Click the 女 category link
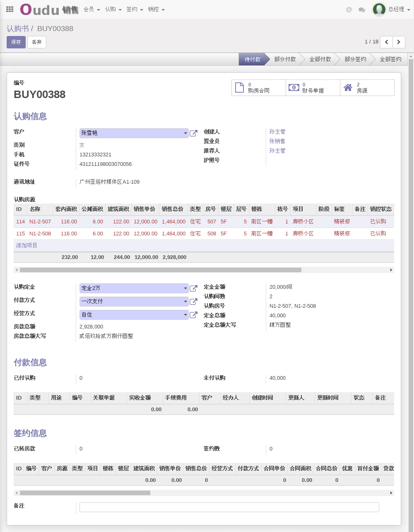414x532 pixels. pyautogui.click(x=82, y=145)
